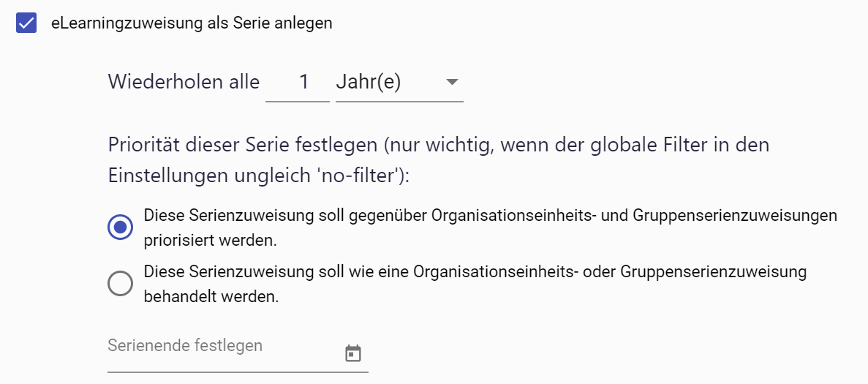Click the 'Wiederholen alle' label
Image resolution: width=868 pixels, height=384 pixels.
point(184,82)
